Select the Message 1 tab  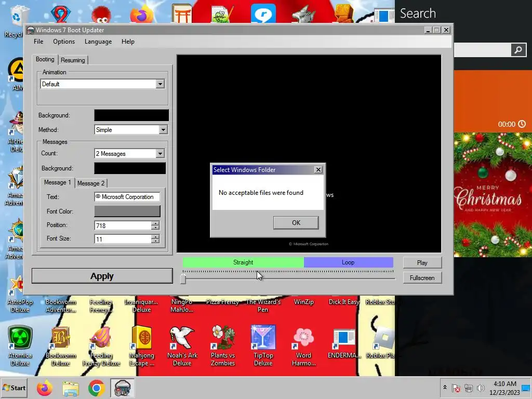(x=57, y=182)
